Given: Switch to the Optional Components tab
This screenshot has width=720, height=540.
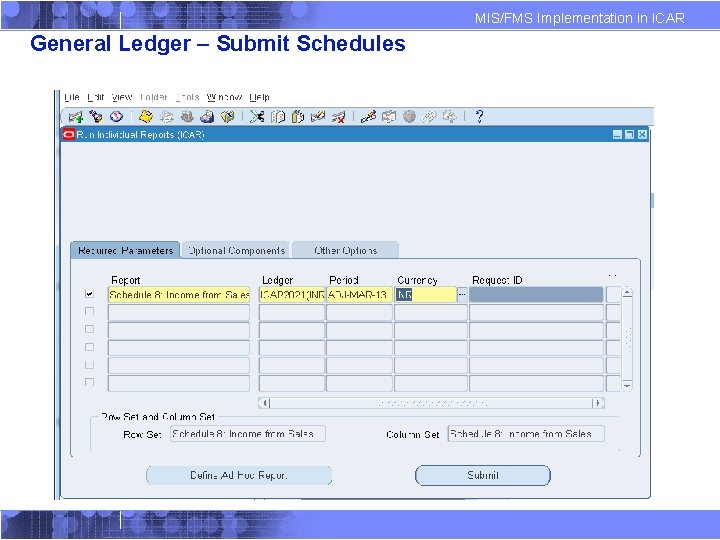Looking at the screenshot, I should (236, 251).
